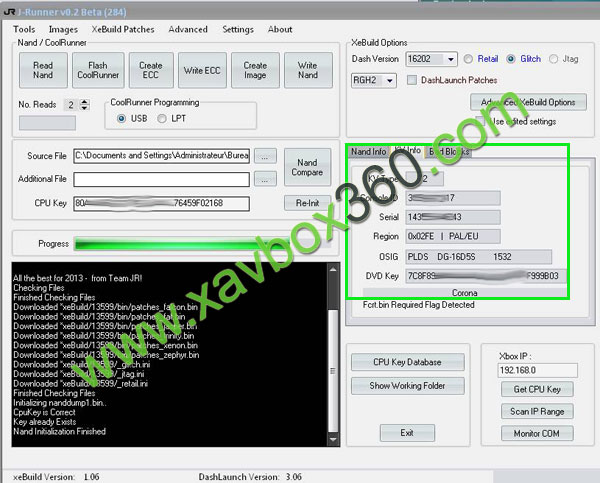The height and width of the screenshot is (483, 600).
Task: Click the J-Runner title bar app icon
Action: (x=9, y=12)
